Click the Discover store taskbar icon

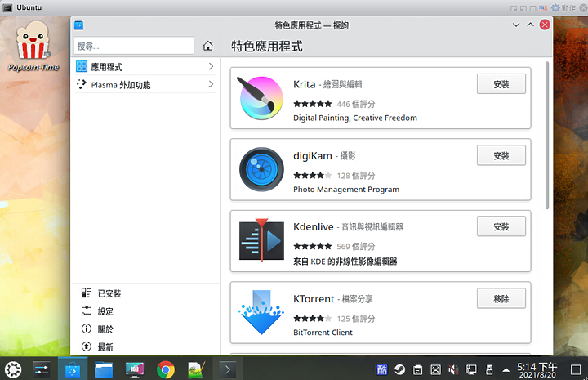pos(73,370)
